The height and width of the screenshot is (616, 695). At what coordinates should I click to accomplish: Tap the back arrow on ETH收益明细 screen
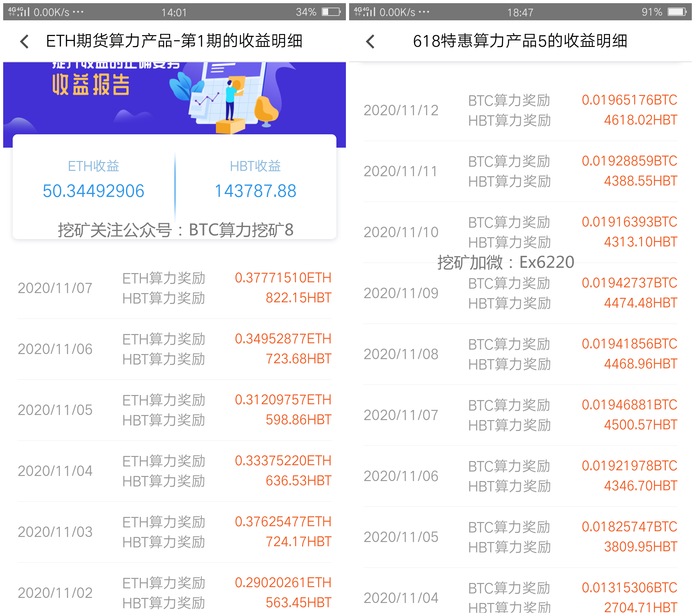[24, 41]
